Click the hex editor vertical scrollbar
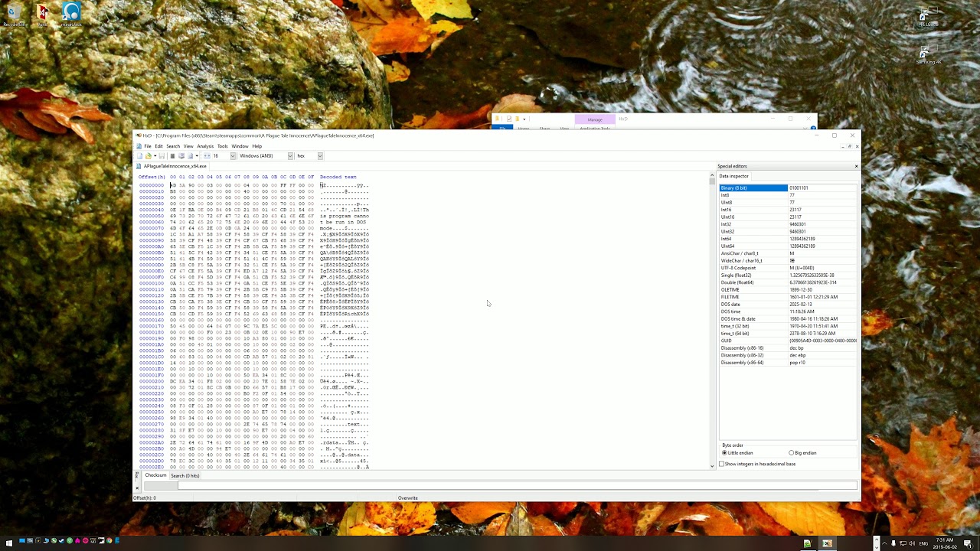Viewport: 980px width, 551px height. [x=712, y=321]
